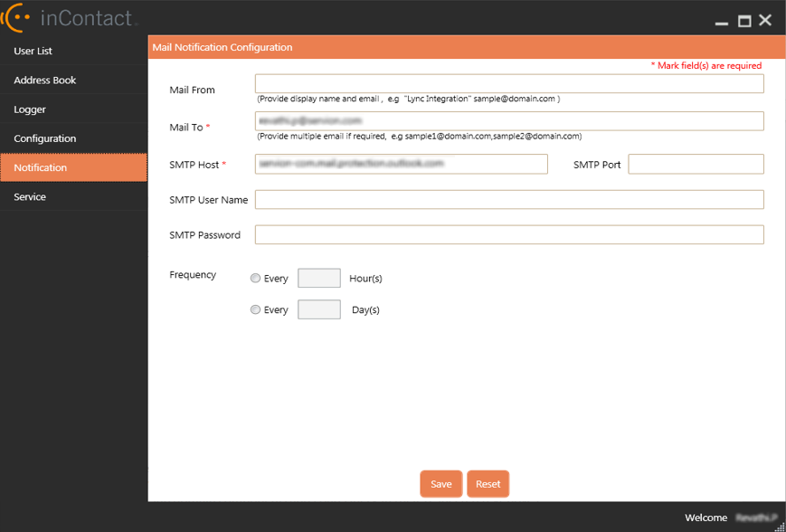Click the SMTP Port field
Image resolution: width=786 pixels, height=532 pixels.
[x=696, y=164]
